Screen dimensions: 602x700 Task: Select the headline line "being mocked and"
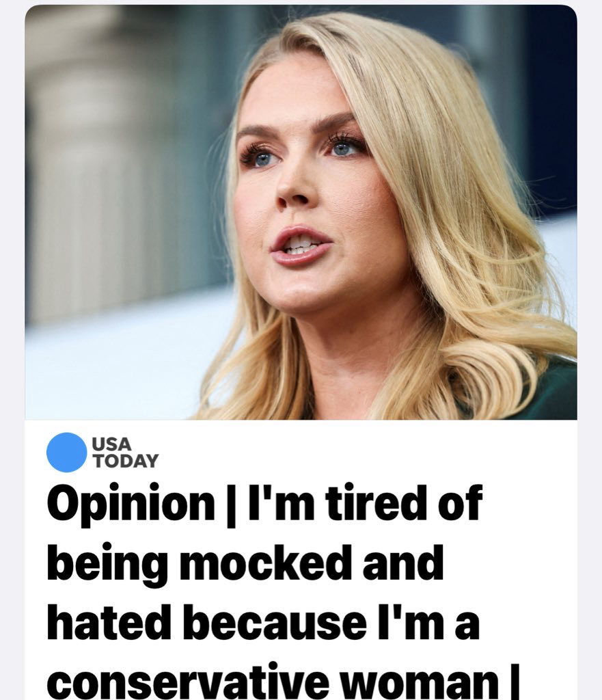coord(245,564)
